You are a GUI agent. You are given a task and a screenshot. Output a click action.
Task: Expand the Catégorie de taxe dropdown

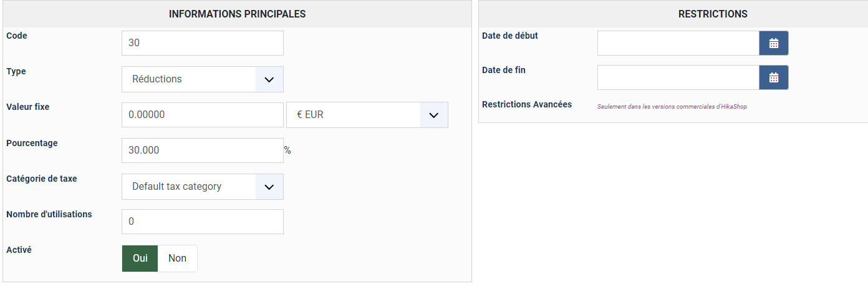[202, 187]
